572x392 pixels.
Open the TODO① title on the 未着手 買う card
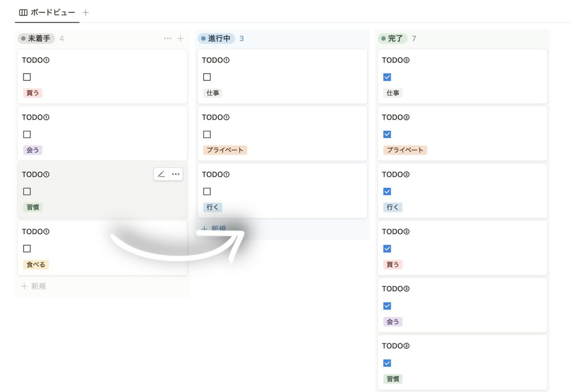(36, 60)
